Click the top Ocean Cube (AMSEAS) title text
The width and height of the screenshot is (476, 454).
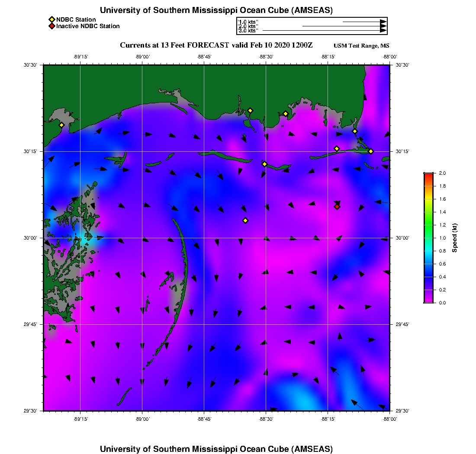pos(216,10)
